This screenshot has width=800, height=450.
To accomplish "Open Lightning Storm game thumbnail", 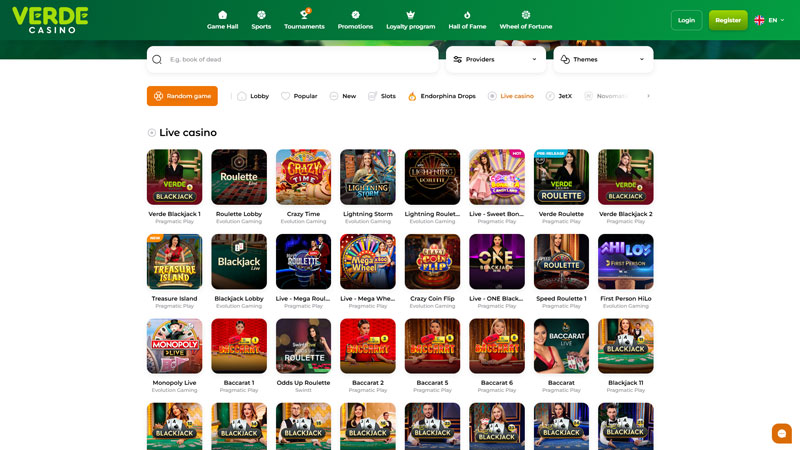I will click(x=368, y=177).
